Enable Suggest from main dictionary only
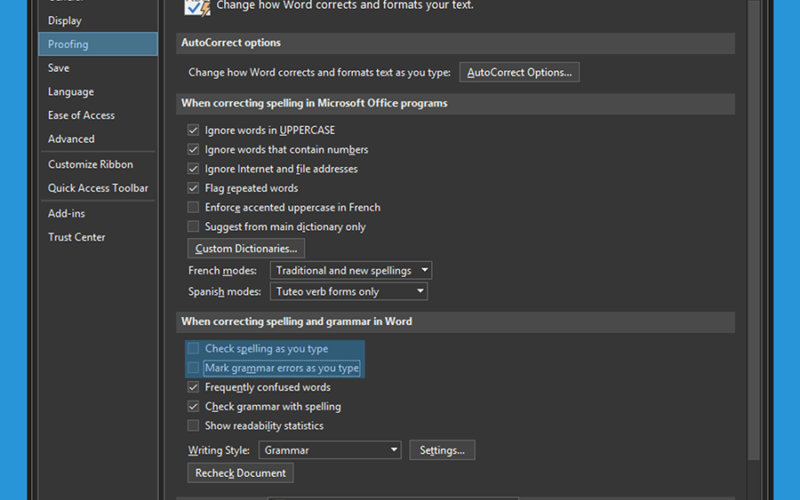 193,227
